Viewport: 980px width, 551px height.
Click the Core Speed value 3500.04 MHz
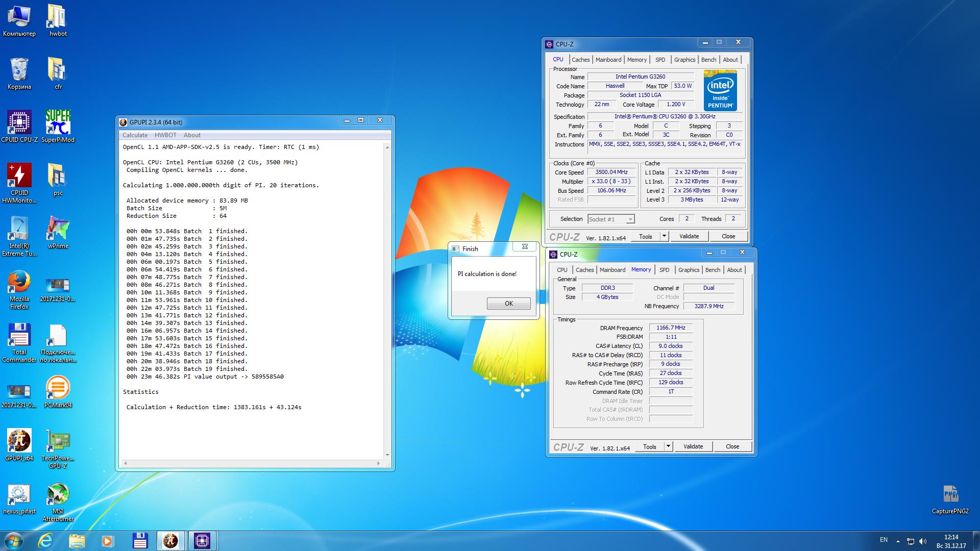(x=611, y=172)
